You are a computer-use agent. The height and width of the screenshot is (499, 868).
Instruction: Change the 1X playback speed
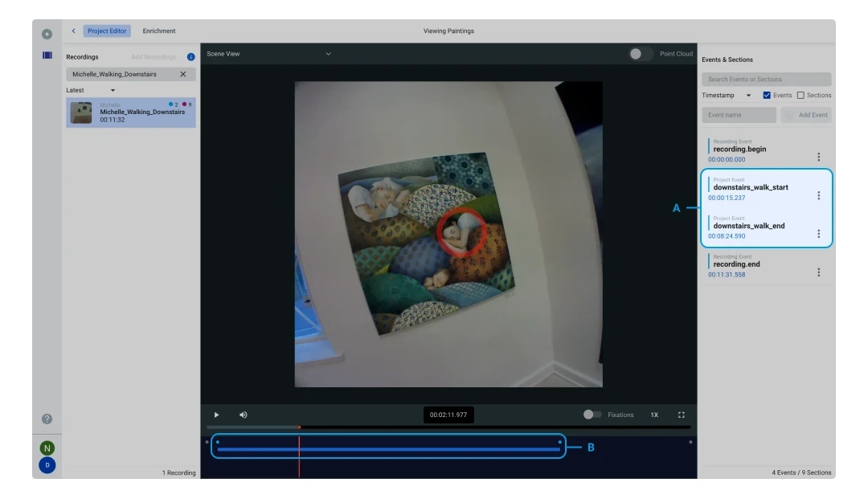click(x=654, y=415)
